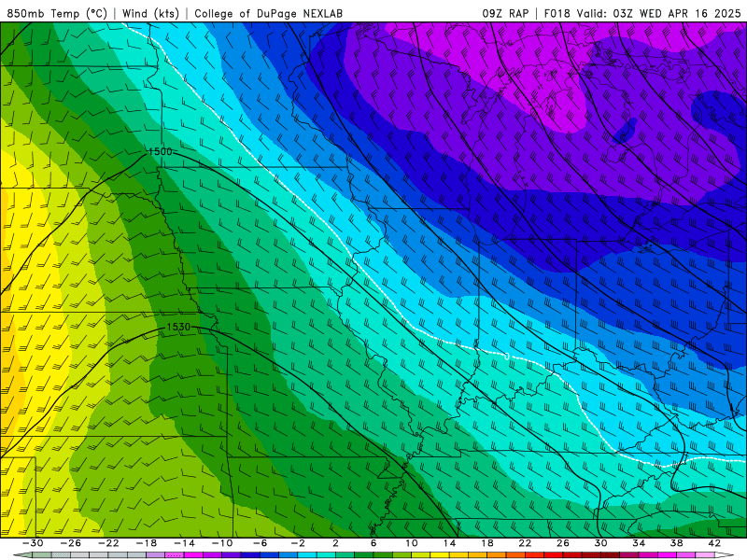Screen dimensions: 747x560
Task: Click the 1530 height contour label
Action: pyautogui.click(x=178, y=328)
